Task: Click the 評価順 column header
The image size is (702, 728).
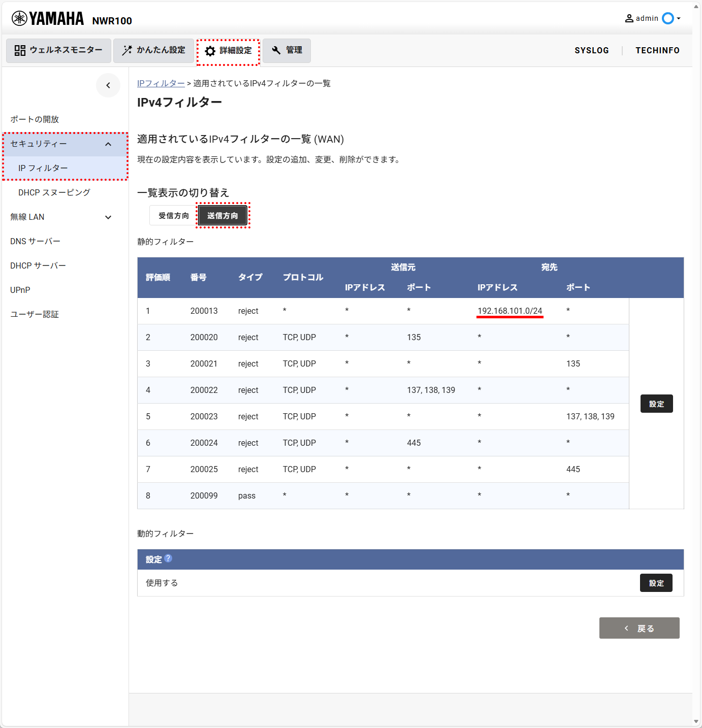Action: [158, 277]
